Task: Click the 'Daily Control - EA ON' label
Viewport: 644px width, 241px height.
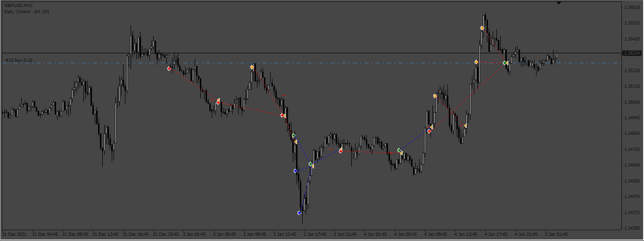Action: tap(26, 11)
